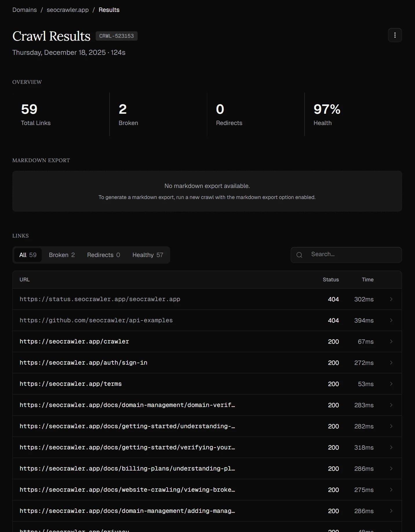Open the docs/website-crawling/viewing-broke… URL
415x532 pixels.
point(127,490)
